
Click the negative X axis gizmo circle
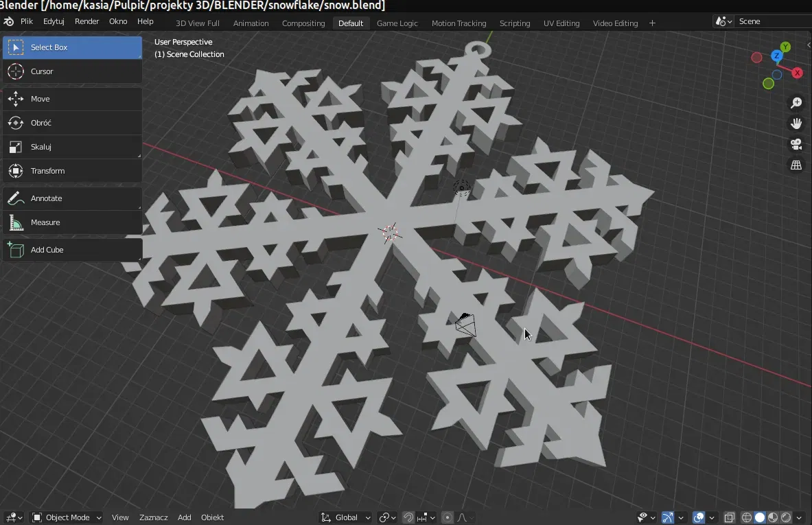pyautogui.click(x=756, y=58)
